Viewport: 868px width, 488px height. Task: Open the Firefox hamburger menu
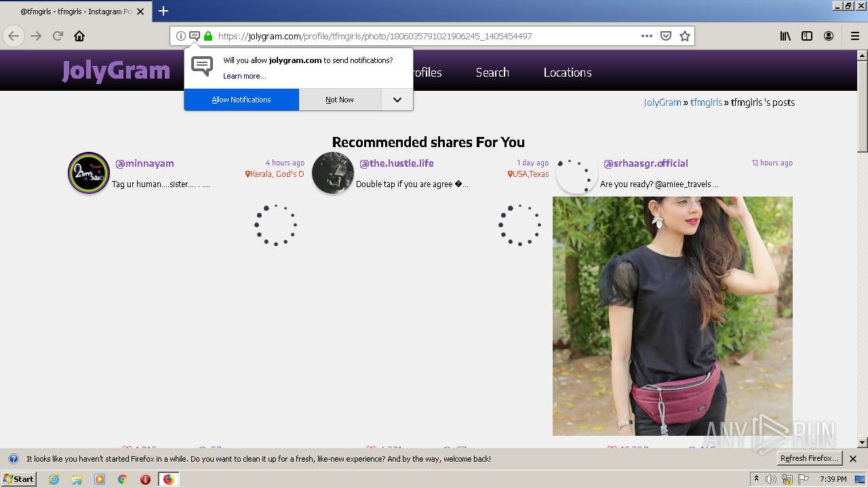coord(854,36)
